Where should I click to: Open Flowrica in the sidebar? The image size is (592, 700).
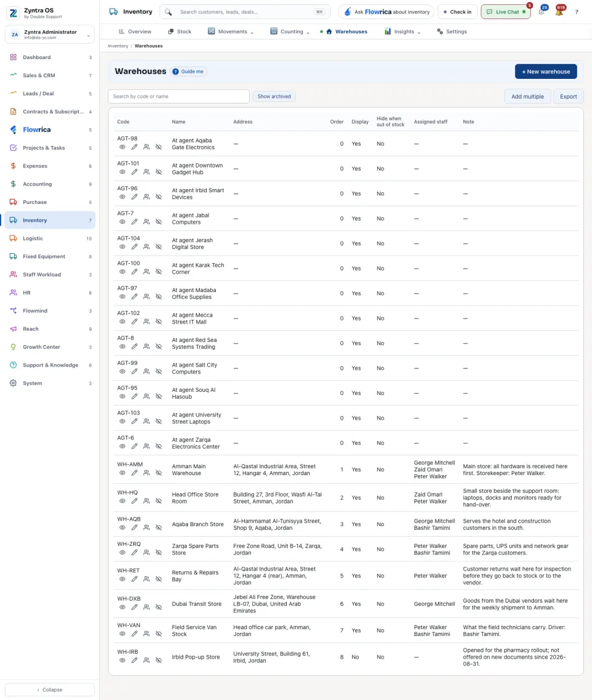tap(50, 130)
